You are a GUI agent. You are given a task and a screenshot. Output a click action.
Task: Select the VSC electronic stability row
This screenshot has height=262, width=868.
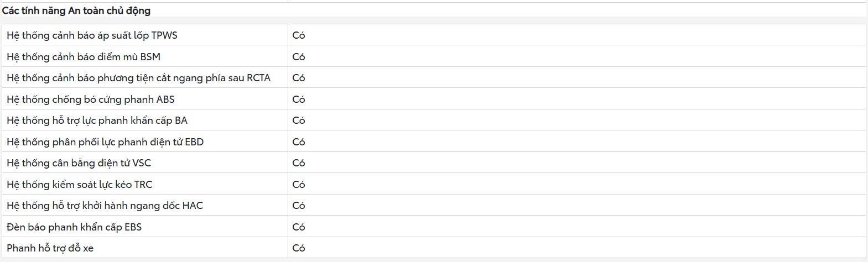tap(434, 163)
